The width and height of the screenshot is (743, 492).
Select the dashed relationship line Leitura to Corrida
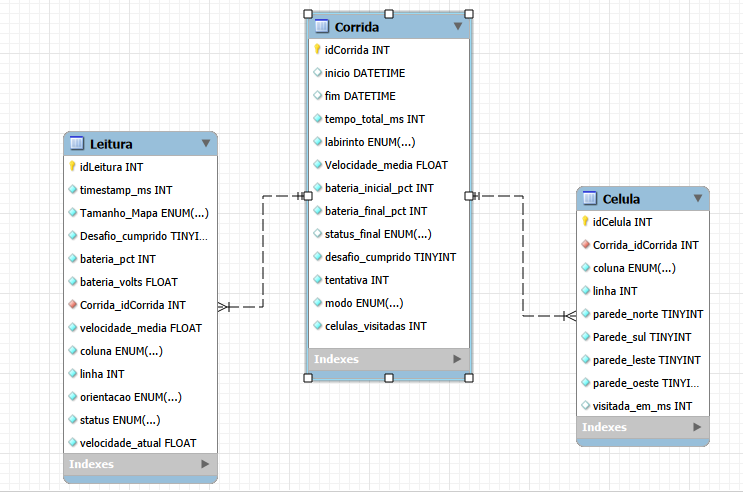263,251
